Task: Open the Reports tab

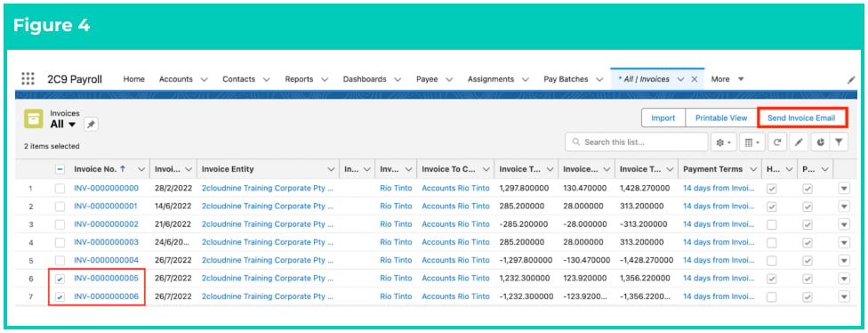Action: pos(299,79)
